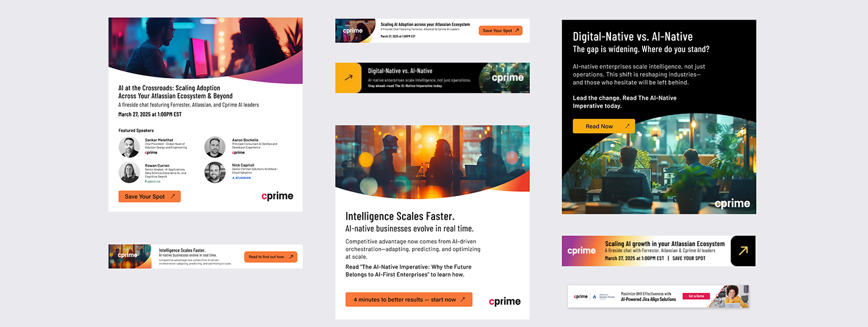
Task: Click the 'Intelligence Scales Faster.' headline in the large ad
Action: click(400, 216)
